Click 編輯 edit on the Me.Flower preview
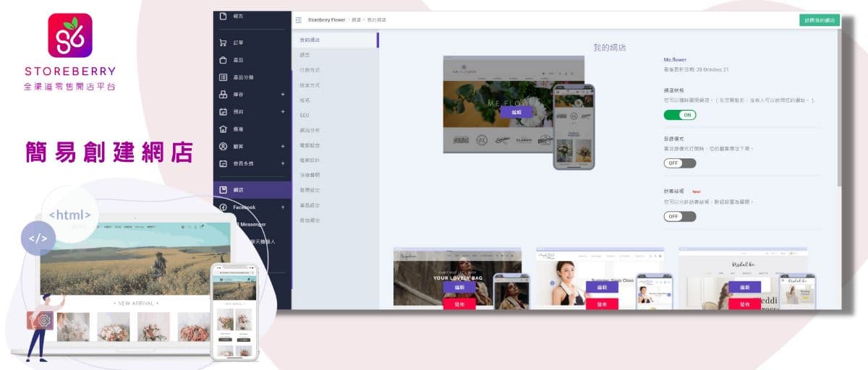 [516, 112]
